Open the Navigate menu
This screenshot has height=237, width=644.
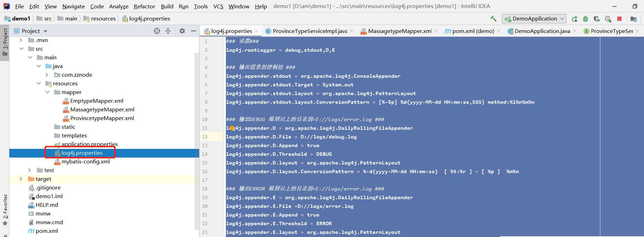(x=73, y=6)
